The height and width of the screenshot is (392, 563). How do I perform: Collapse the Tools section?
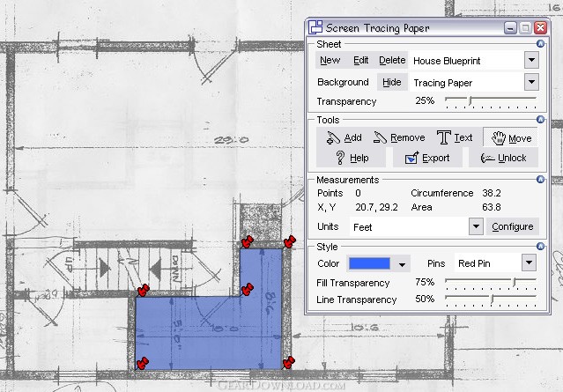tap(540, 120)
